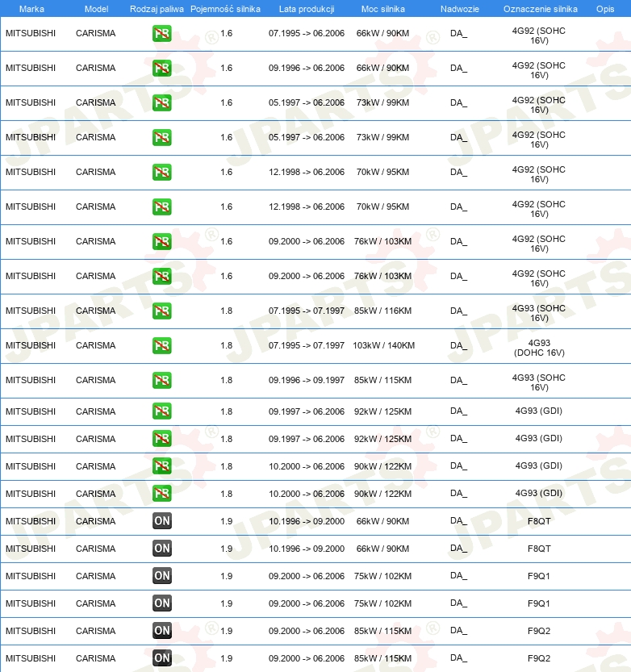Click ON diesel icon in upper F8QT row
631x672 pixels.
[162, 520]
